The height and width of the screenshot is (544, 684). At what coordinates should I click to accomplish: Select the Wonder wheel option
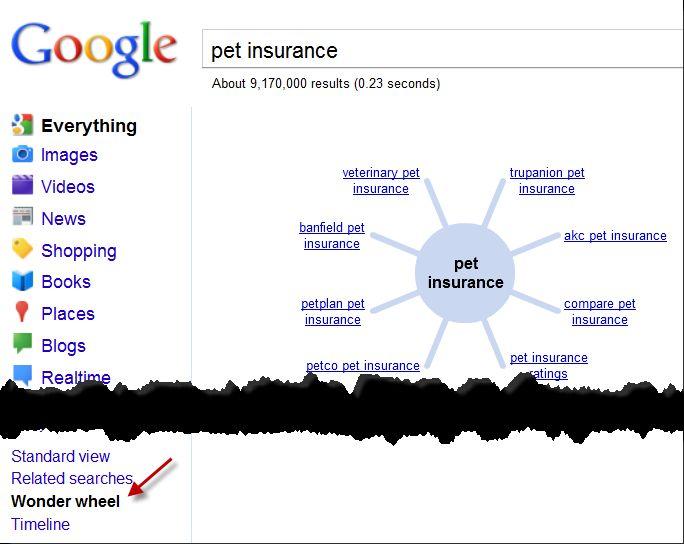point(65,501)
